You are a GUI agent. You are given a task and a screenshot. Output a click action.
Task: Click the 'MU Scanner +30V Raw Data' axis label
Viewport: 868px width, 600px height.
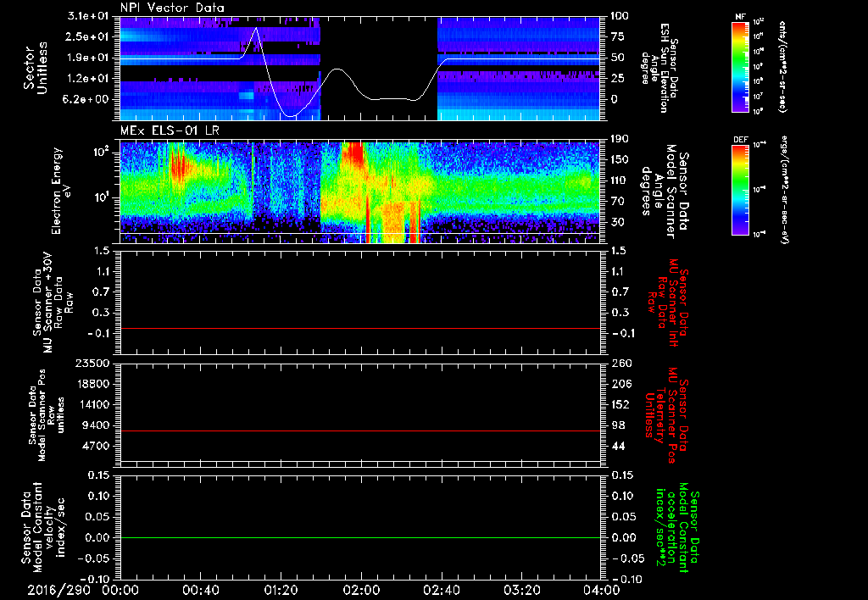click(x=53, y=303)
